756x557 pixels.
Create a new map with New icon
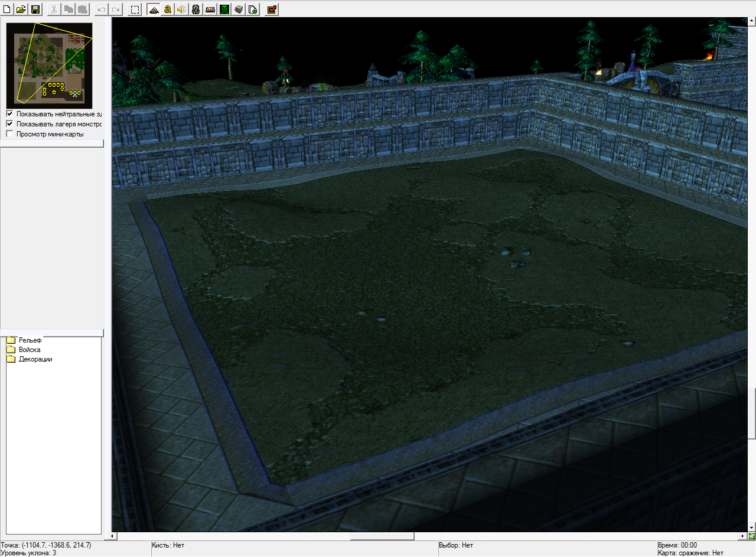tap(7, 9)
